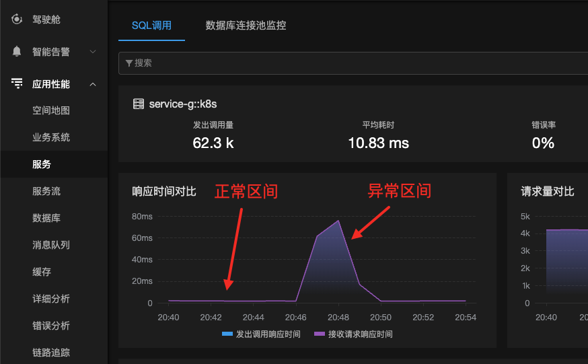Open the 数据库 sidebar item

tap(46, 218)
